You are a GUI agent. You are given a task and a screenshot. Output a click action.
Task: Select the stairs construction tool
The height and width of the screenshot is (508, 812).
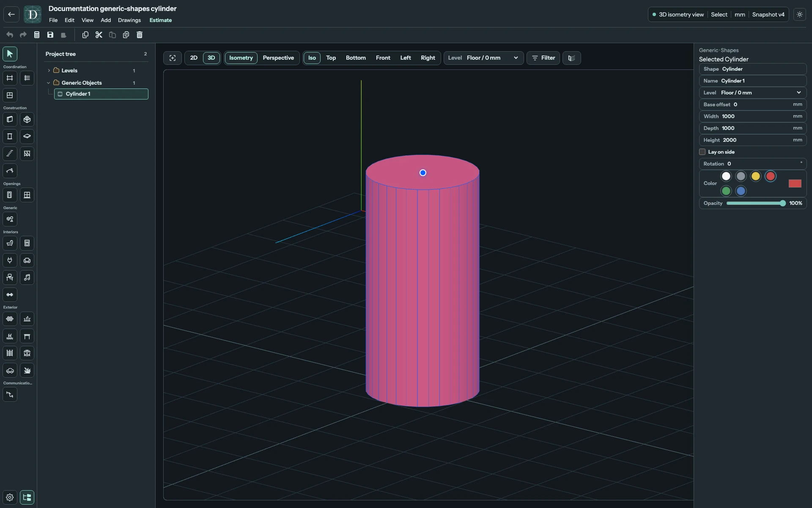tap(10, 154)
